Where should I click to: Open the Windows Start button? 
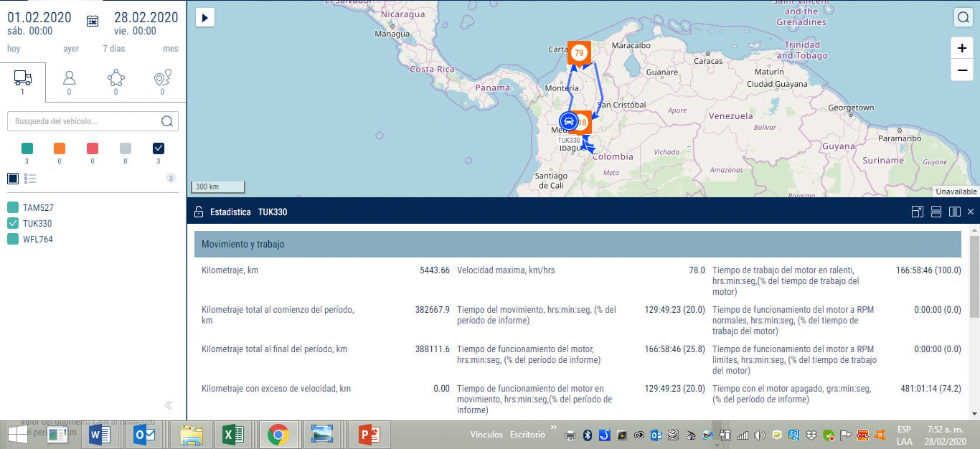click(18, 434)
